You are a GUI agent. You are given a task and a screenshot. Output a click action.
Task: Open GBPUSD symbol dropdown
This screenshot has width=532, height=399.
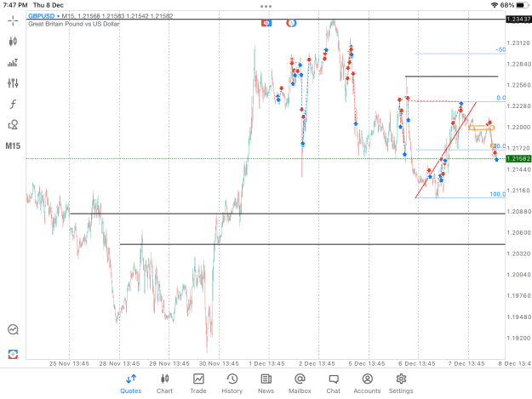point(43,16)
